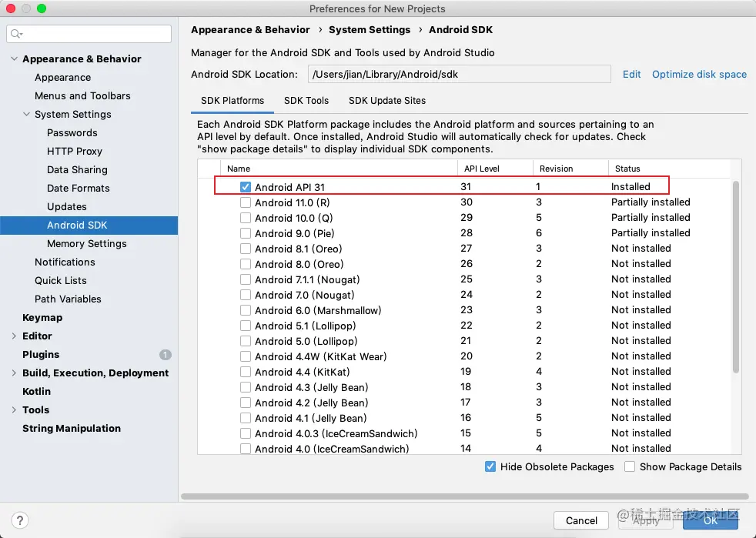Expand the Tools tree node
Viewport: 756px width, 538px height.
tap(14, 409)
